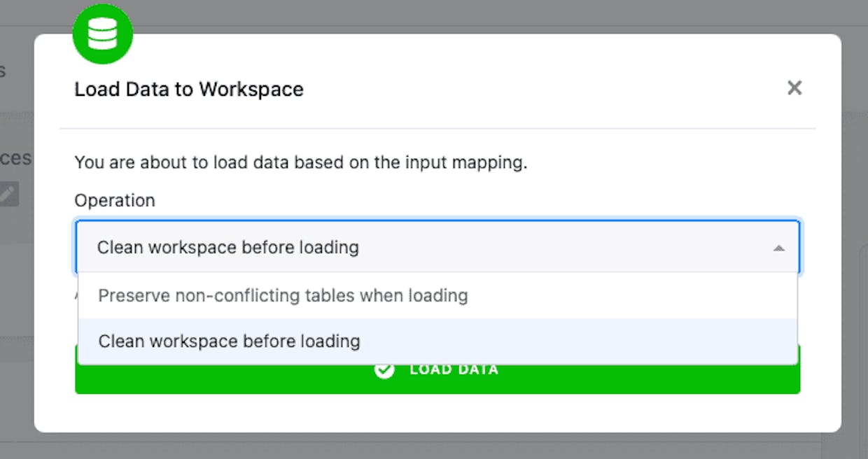Click the green database stack icon

[103, 34]
